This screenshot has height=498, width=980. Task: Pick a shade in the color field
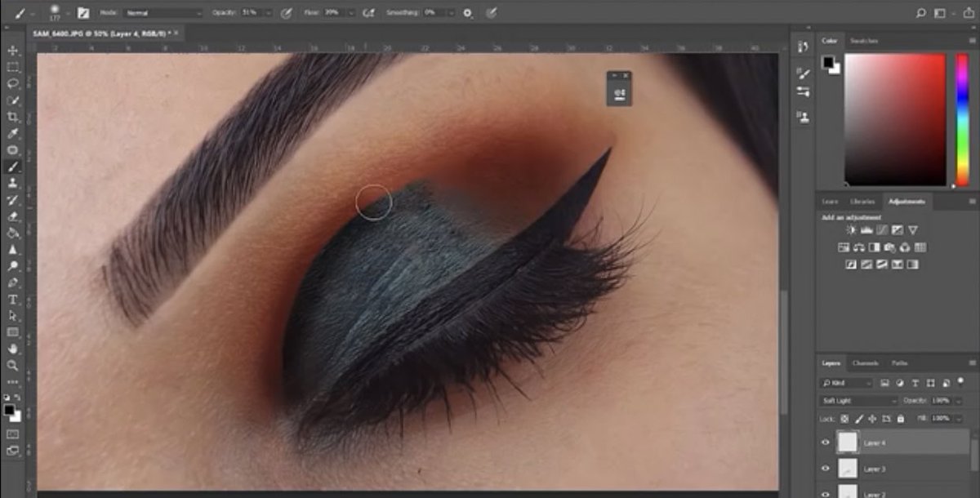(894, 120)
